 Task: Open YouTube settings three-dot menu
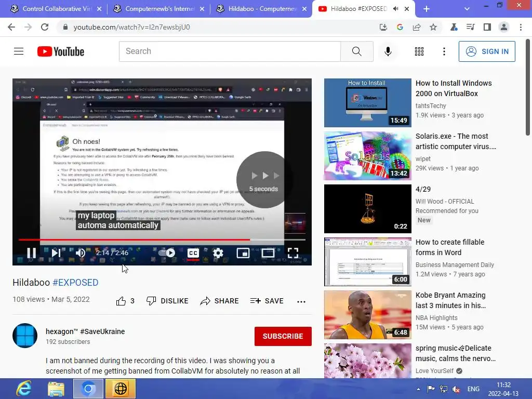tap(444, 51)
